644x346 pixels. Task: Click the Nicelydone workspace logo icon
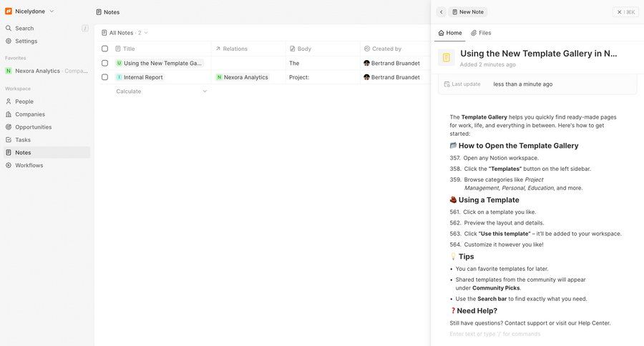(8, 11)
